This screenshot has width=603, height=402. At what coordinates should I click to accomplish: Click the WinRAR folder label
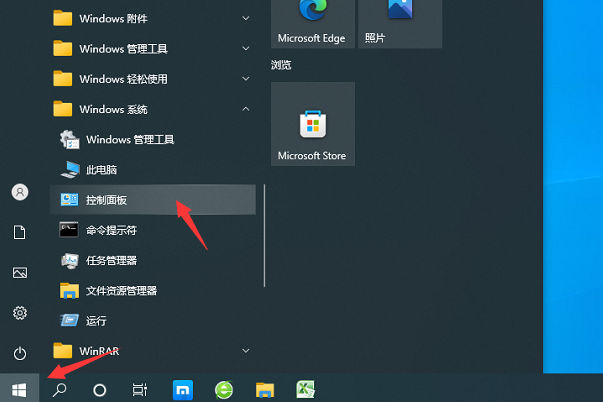tap(99, 351)
